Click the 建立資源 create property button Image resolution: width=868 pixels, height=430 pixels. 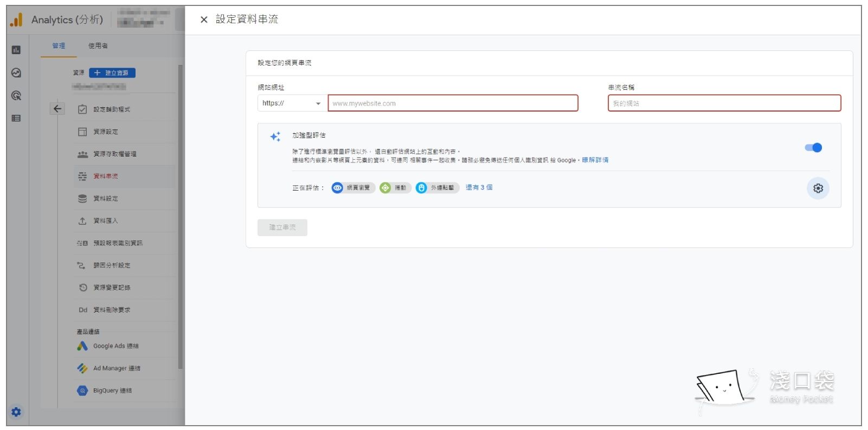(112, 73)
